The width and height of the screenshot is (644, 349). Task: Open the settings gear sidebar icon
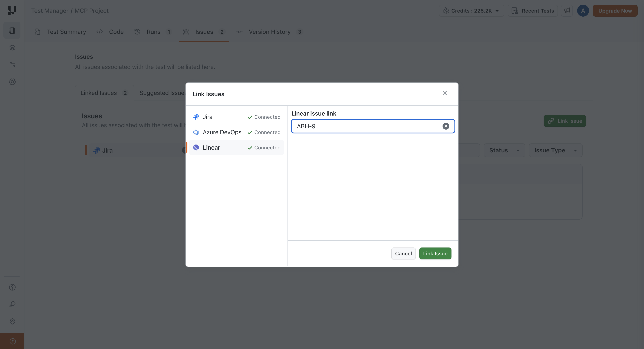[x=12, y=82]
